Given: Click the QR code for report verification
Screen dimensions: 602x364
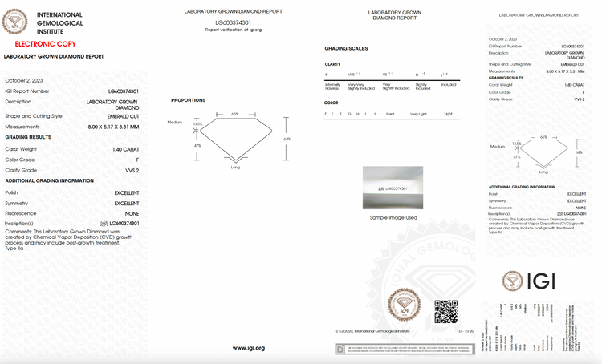Looking at the screenshot, I should click(x=445, y=311).
